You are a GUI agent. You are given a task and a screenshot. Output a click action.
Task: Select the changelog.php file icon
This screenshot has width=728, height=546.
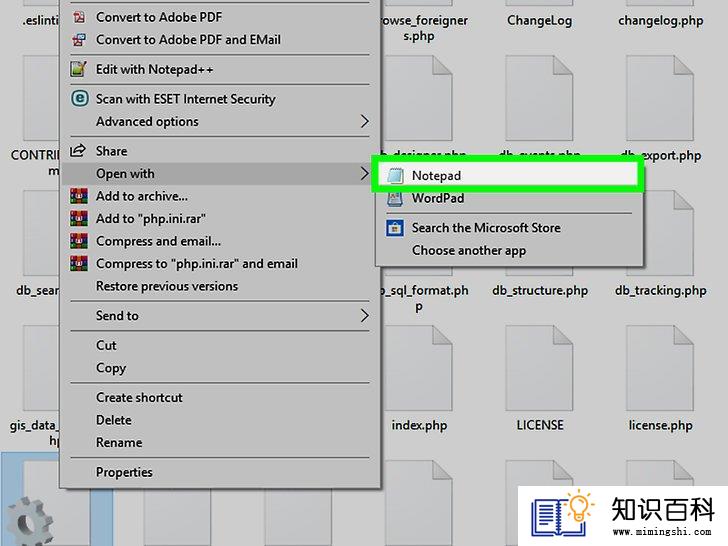tap(660, 5)
